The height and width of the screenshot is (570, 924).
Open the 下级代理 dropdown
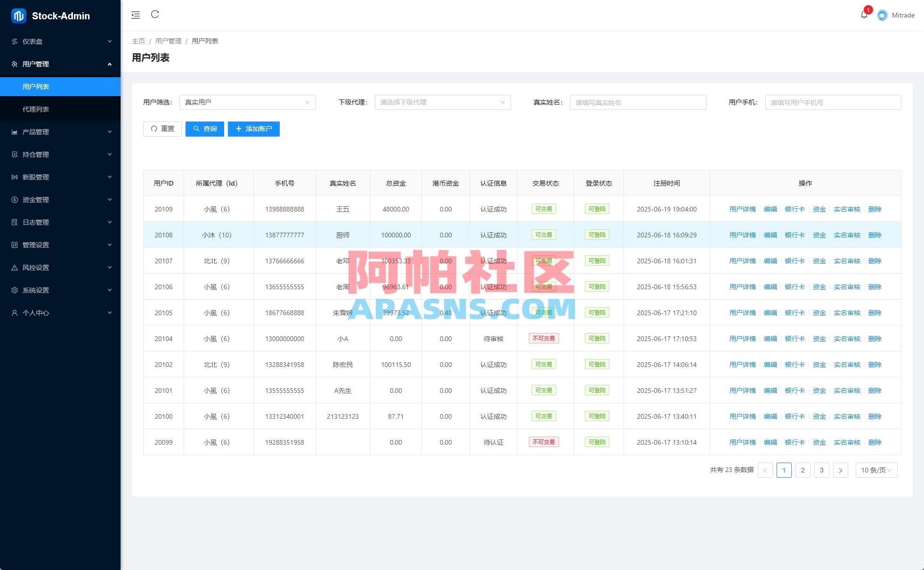pos(443,102)
